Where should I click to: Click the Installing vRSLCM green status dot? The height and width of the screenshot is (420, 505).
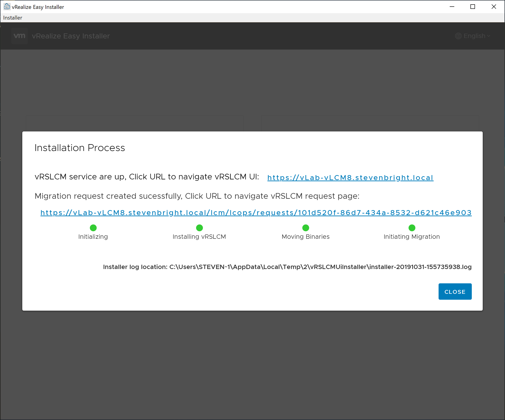click(x=199, y=228)
